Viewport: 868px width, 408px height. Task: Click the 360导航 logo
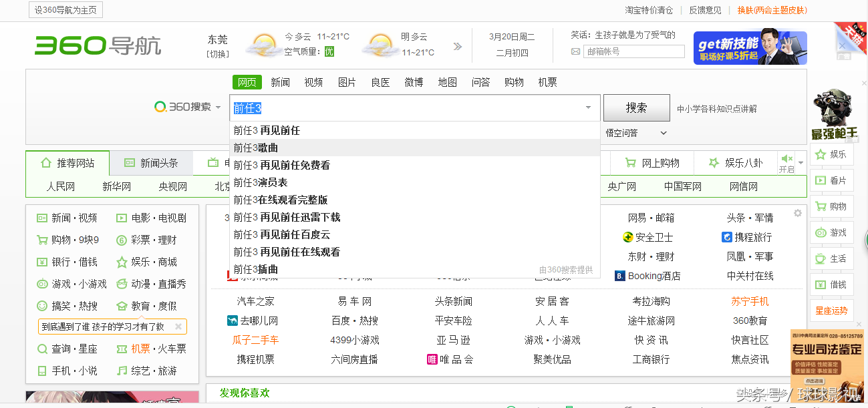[98, 46]
